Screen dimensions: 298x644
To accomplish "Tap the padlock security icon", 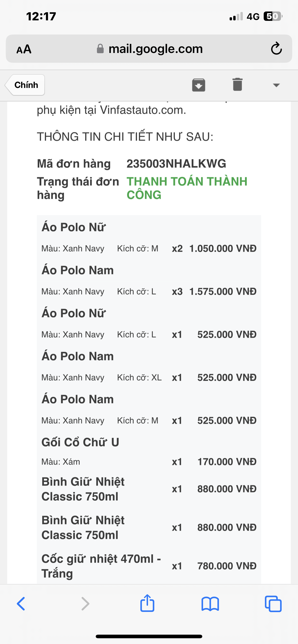I will (100, 49).
